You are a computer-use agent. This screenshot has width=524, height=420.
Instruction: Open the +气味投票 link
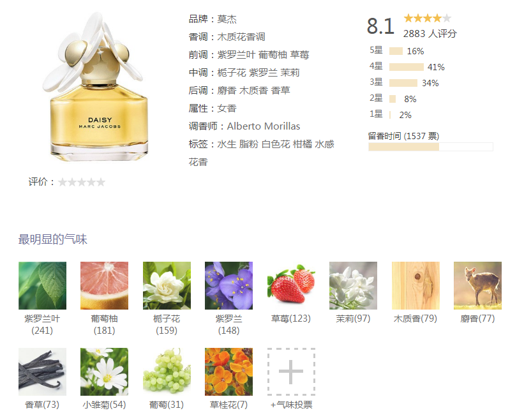click(x=291, y=405)
